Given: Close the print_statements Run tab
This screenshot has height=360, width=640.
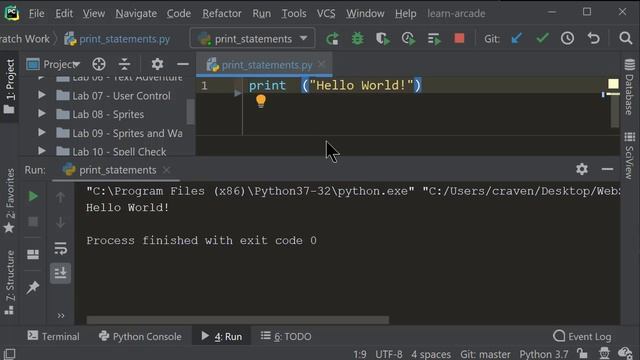Looking at the screenshot, I should coord(166,169).
